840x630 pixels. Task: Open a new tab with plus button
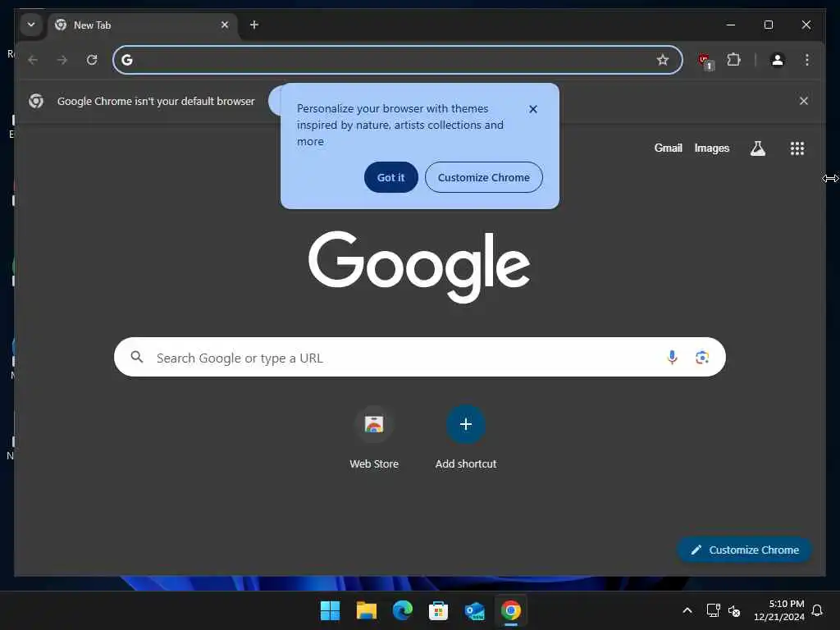pos(254,25)
